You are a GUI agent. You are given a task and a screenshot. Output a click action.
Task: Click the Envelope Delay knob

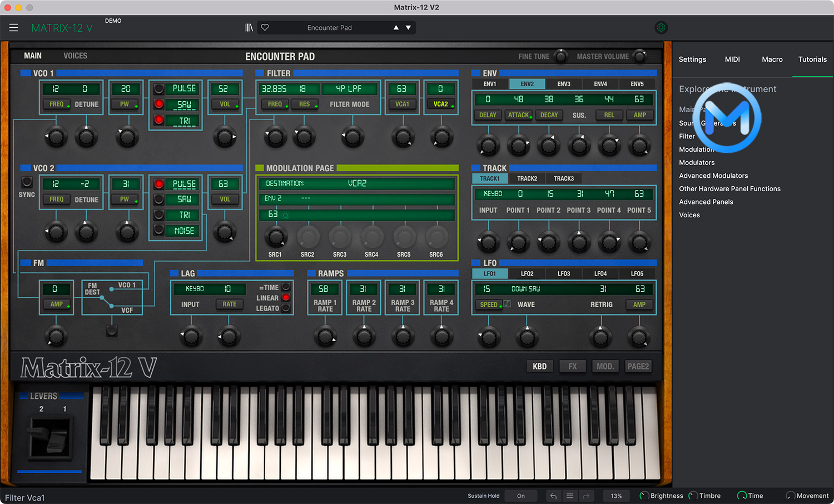[x=488, y=146]
